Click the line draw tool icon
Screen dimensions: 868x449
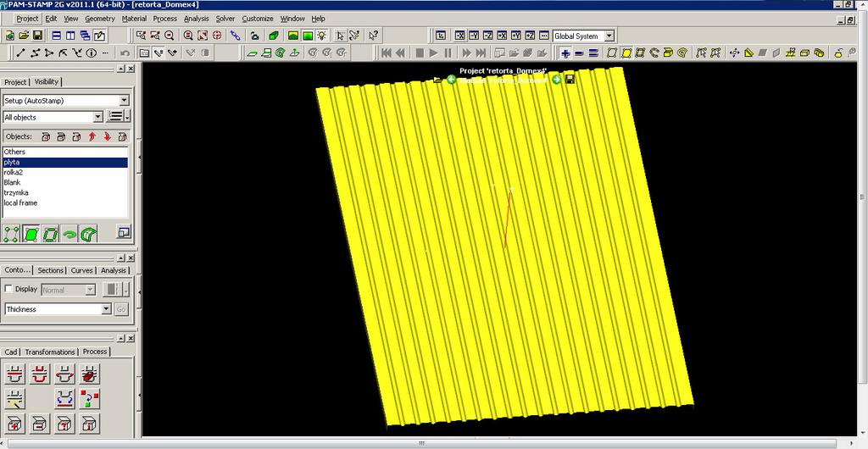click(x=20, y=53)
